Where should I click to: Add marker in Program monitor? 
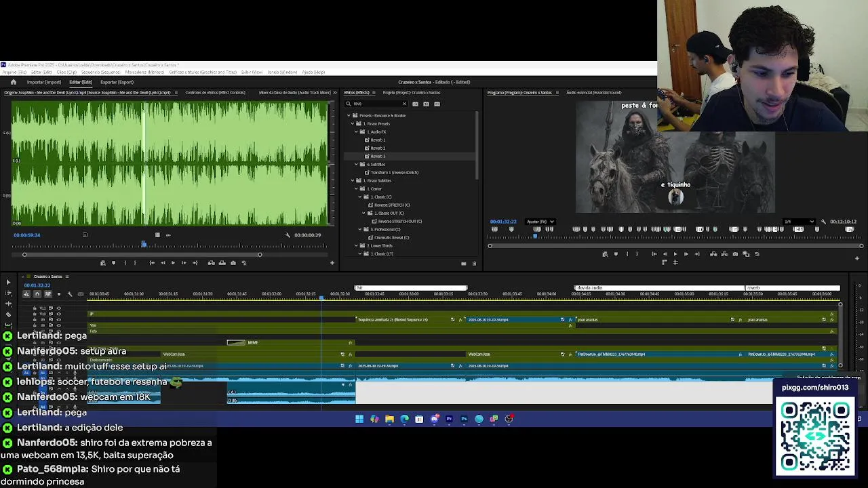click(x=616, y=254)
